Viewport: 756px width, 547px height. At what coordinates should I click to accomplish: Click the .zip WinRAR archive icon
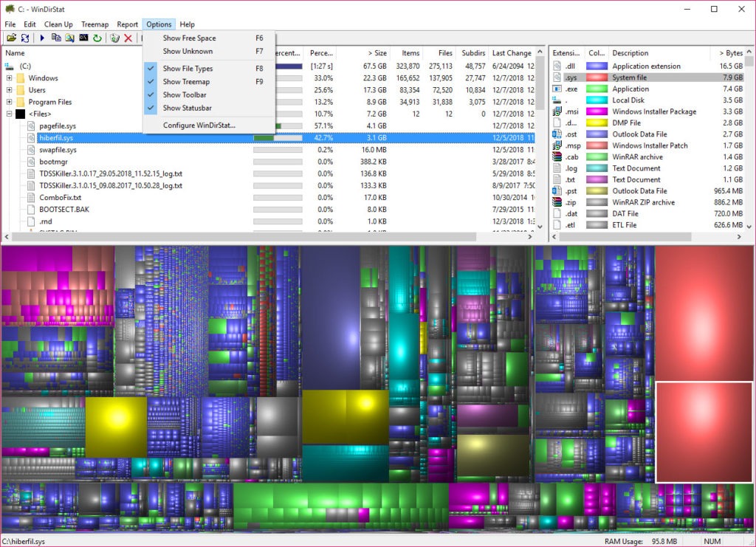coord(557,202)
